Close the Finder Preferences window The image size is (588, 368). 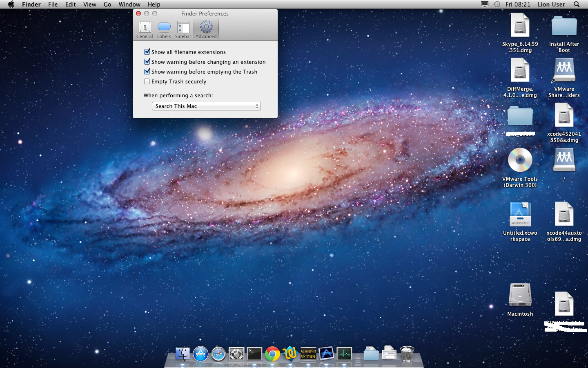(x=138, y=13)
